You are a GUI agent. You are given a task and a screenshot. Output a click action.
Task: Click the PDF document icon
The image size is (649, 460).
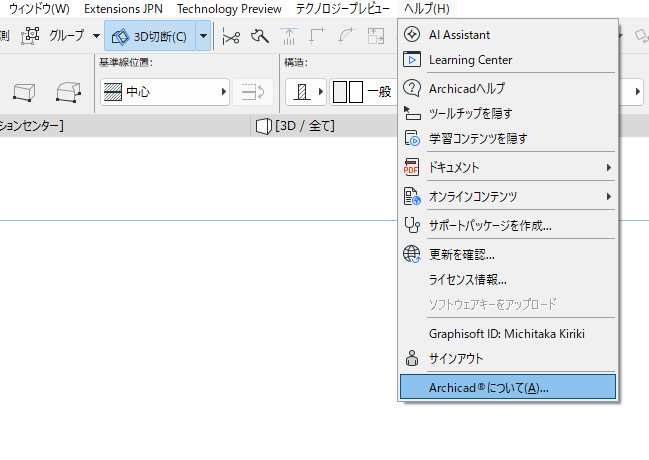tap(411, 167)
